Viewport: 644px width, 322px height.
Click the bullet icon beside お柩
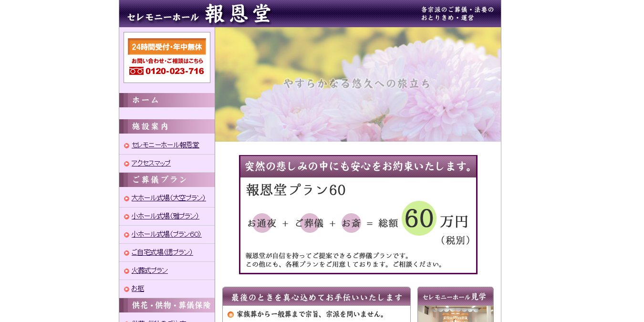127,289
